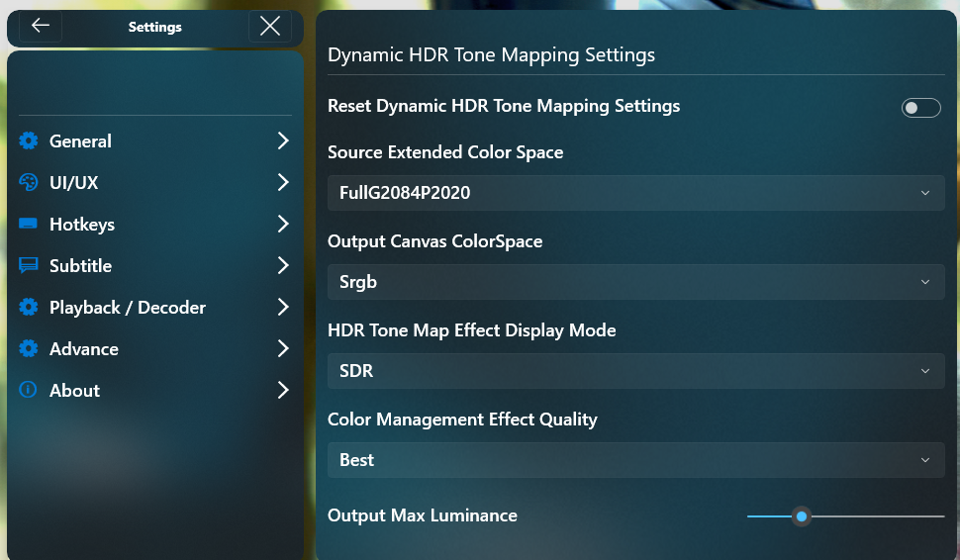
Task: Expand About using its chevron arrow
Action: (283, 391)
